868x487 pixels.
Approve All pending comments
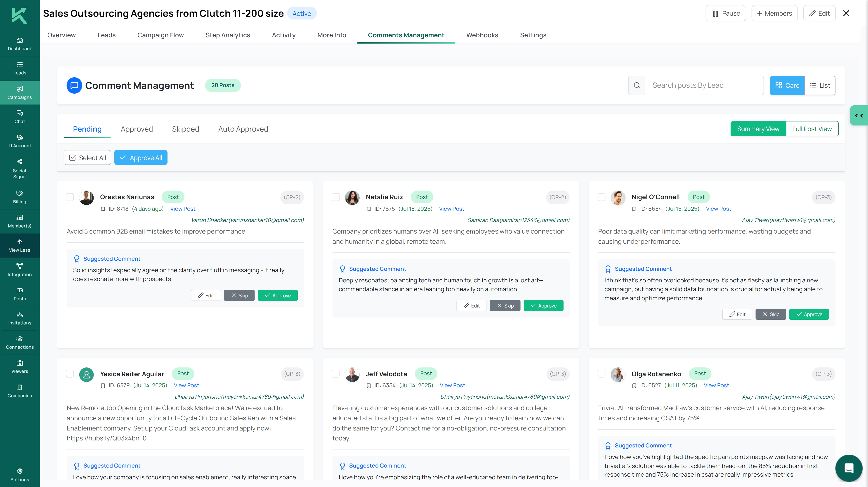141,157
